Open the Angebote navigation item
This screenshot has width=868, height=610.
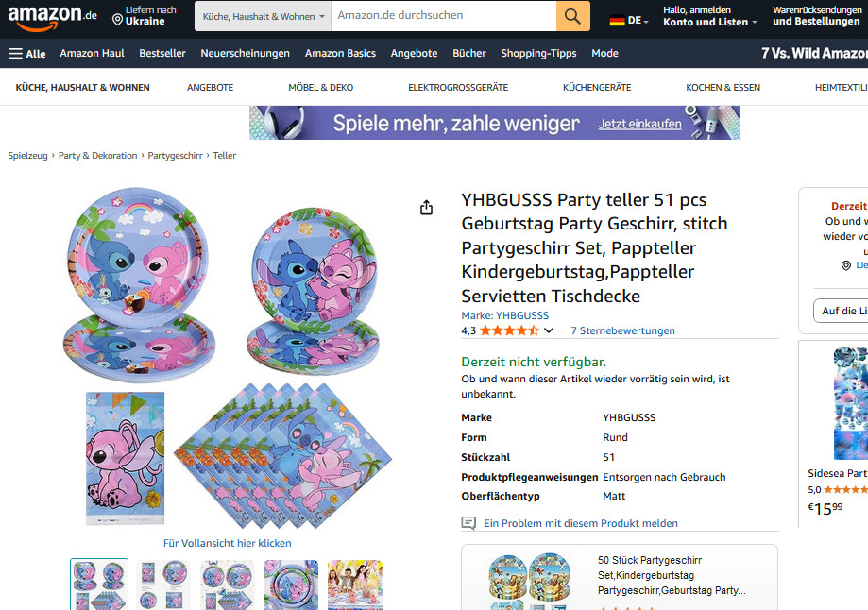[x=414, y=53]
